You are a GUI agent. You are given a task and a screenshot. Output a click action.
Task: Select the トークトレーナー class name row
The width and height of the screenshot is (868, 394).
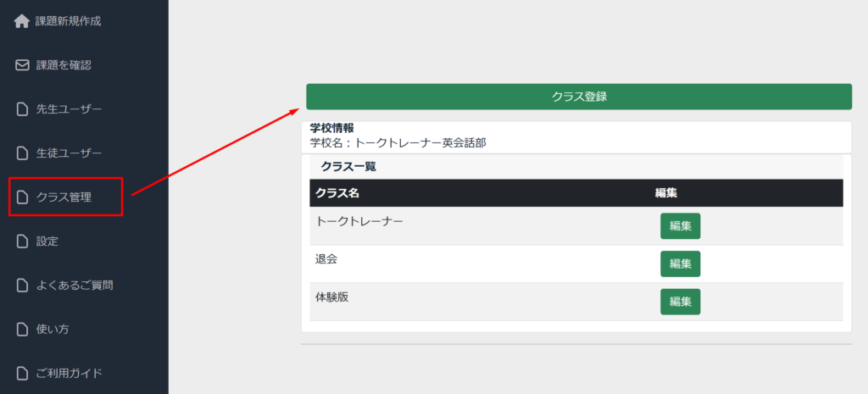click(576, 226)
